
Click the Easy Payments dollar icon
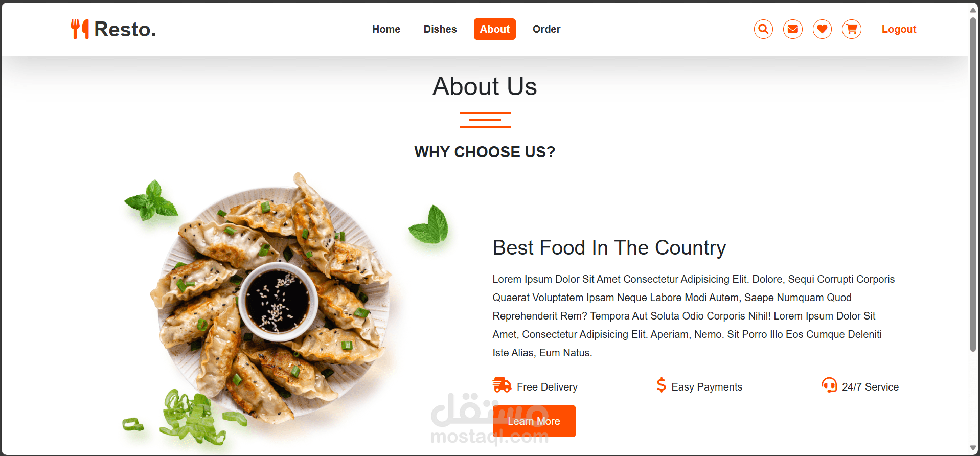(x=661, y=385)
